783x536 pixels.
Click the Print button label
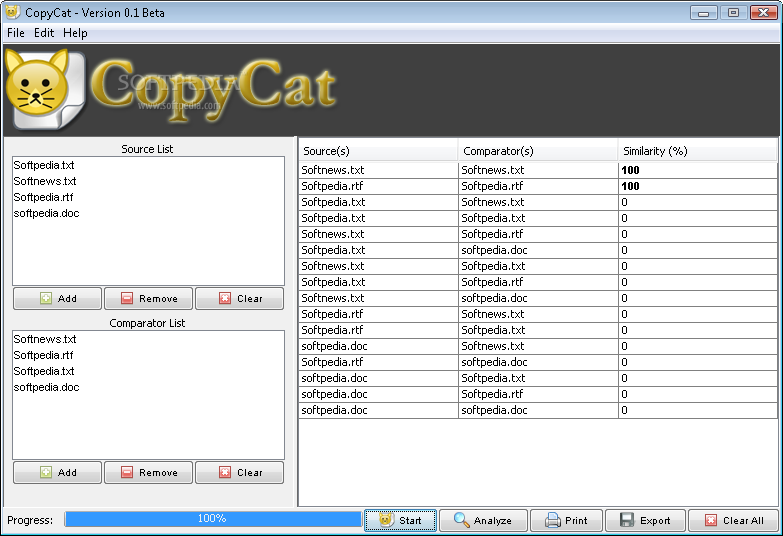pyautogui.click(x=576, y=521)
